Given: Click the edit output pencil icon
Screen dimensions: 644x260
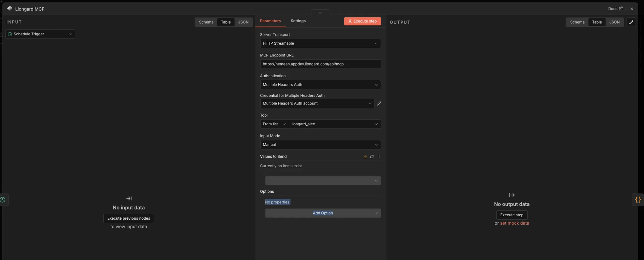Looking at the screenshot, I should point(631,22).
